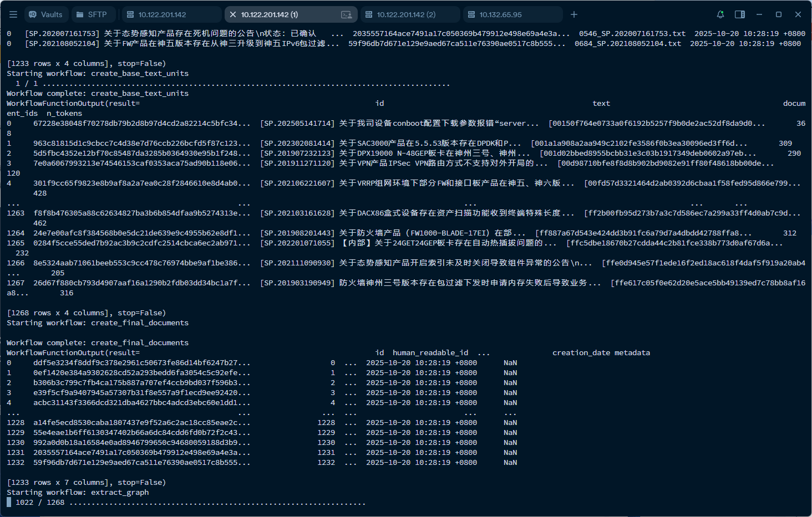
Task: Click the Vaults tab icon
Action: click(x=33, y=14)
